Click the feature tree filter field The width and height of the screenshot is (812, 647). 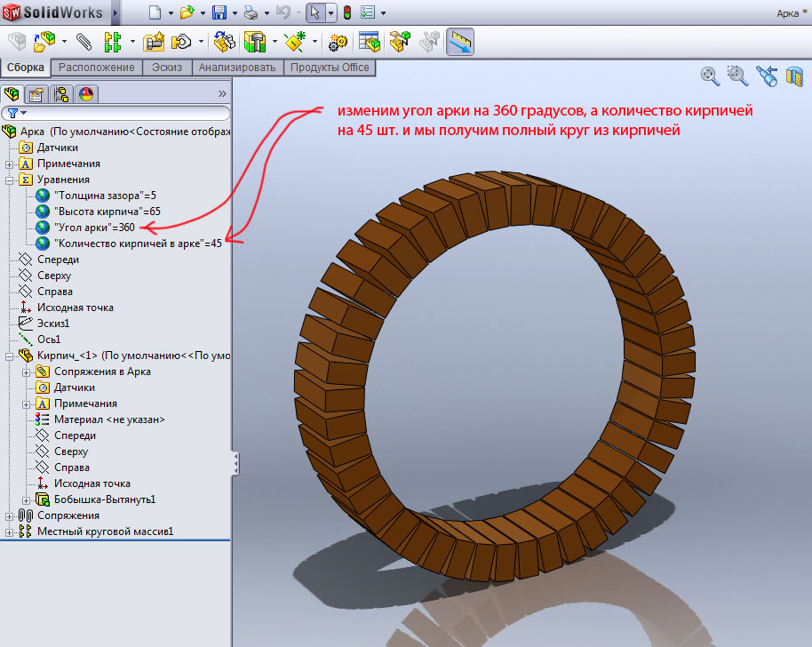[x=124, y=113]
